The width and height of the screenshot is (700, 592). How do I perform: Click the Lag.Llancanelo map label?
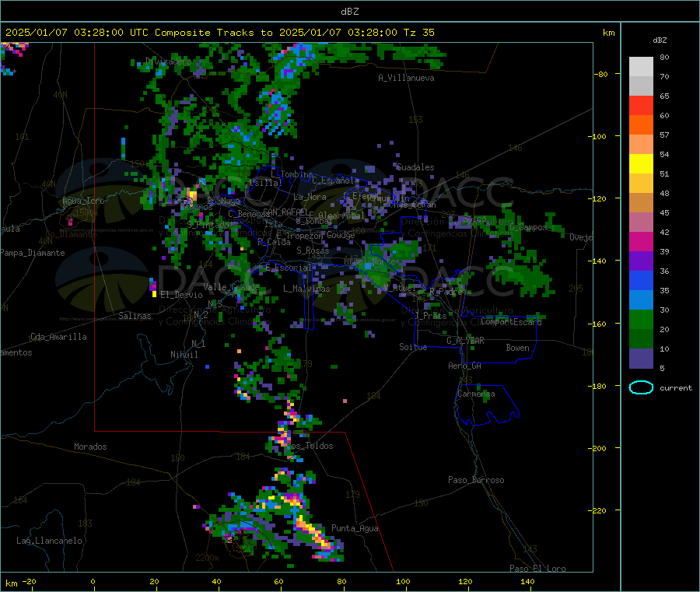pyautogui.click(x=49, y=541)
